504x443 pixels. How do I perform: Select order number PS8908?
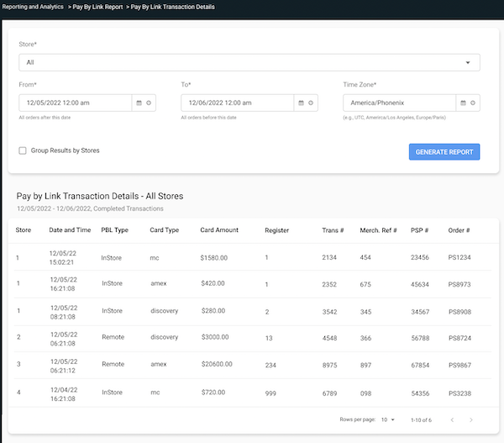460,312
